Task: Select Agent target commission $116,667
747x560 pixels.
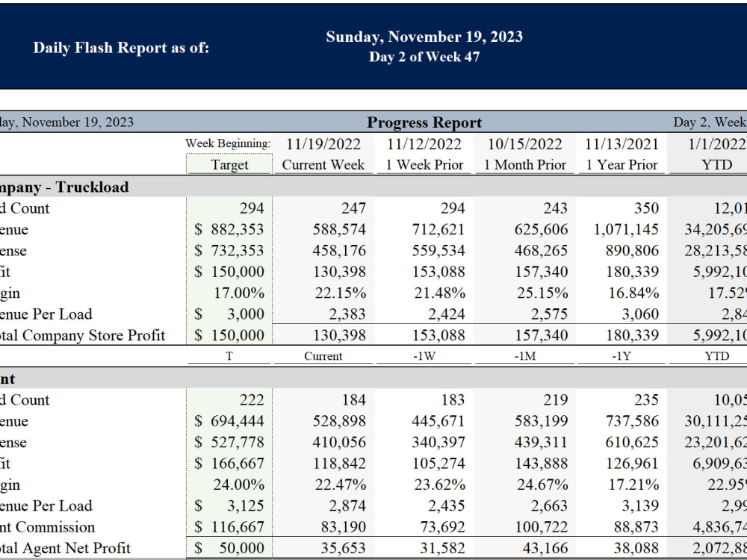Action: (229, 527)
